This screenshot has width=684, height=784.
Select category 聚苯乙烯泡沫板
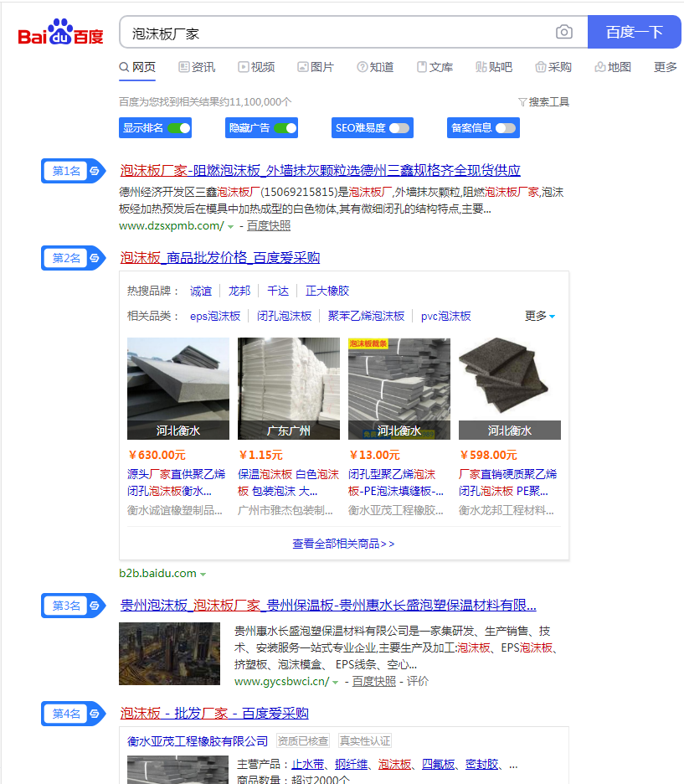pyautogui.click(x=366, y=316)
